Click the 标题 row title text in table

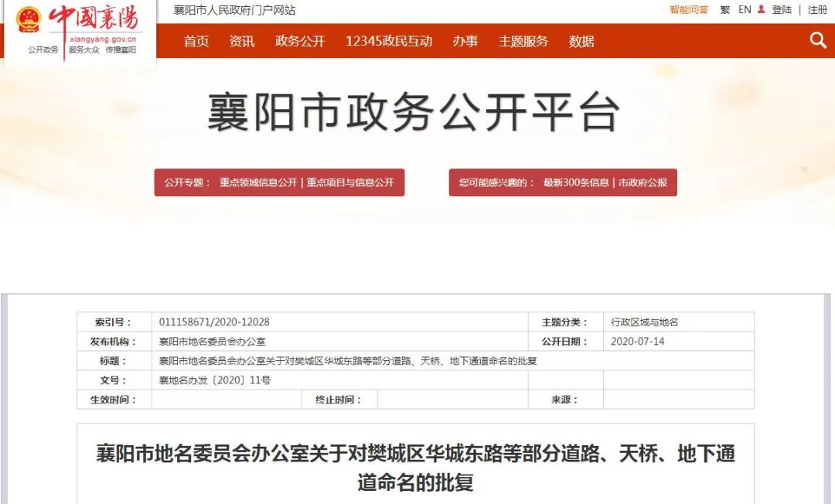tap(348, 361)
